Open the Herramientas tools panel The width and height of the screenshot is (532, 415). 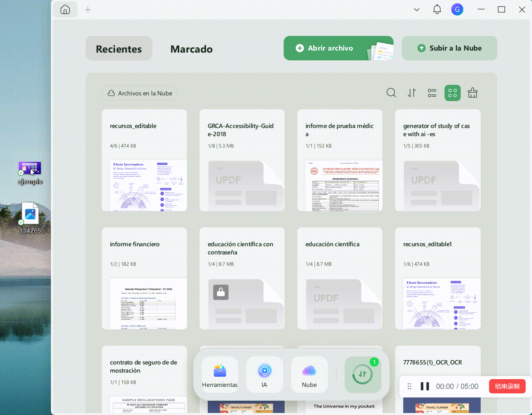pyautogui.click(x=220, y=375)
